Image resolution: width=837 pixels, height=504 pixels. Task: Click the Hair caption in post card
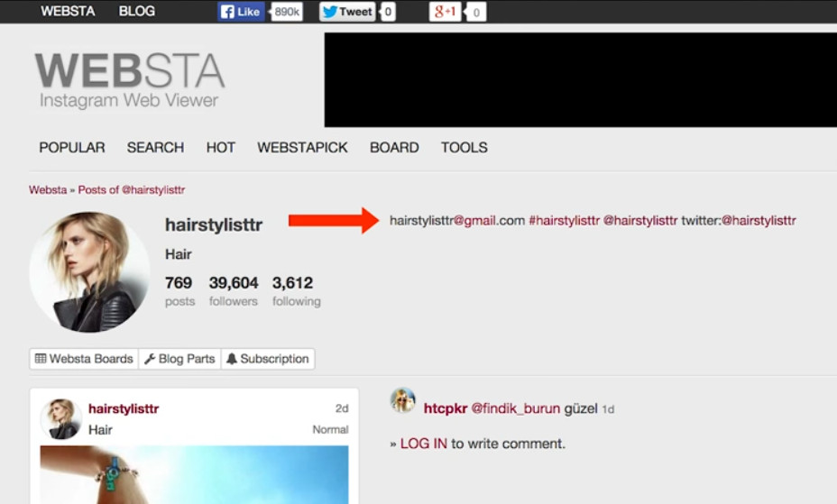click(x=100, y=430)
